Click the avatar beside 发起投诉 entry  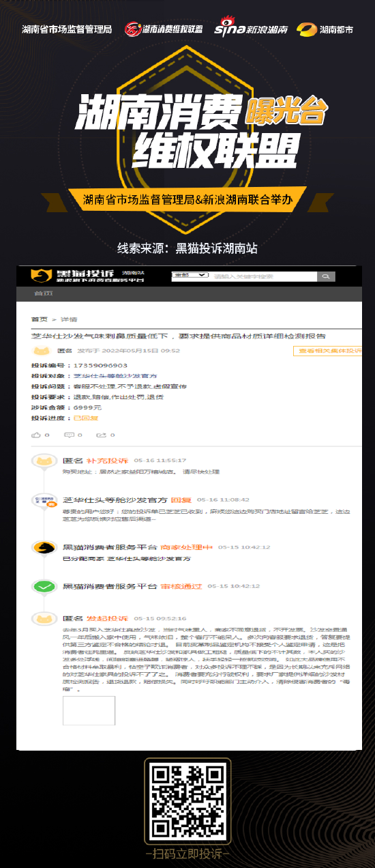click(x=45, y=618)
